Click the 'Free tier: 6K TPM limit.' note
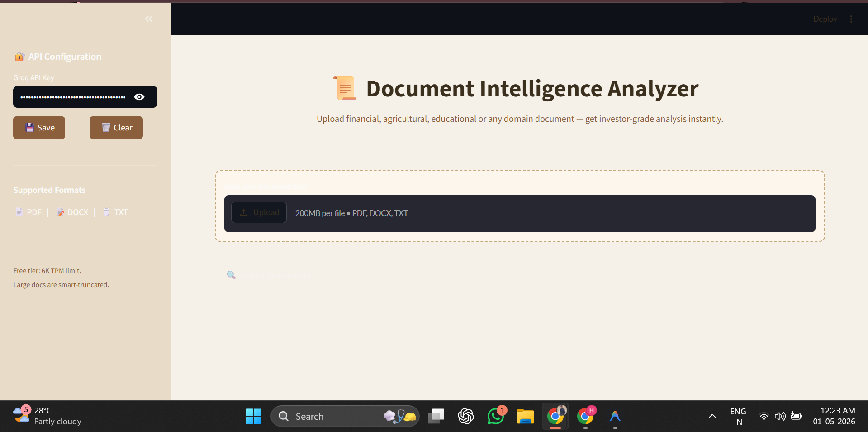Screen dimensions: 868x432 tap(47, 270)
